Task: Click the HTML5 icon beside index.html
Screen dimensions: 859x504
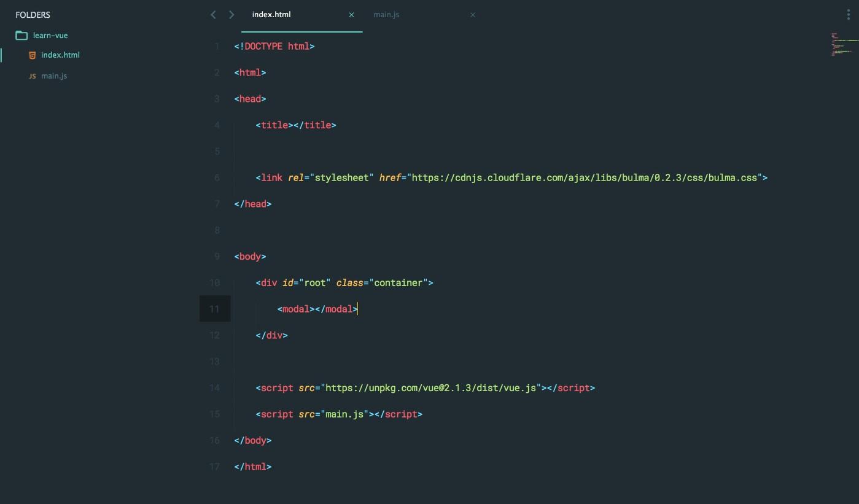Action: tap(33, 55)
